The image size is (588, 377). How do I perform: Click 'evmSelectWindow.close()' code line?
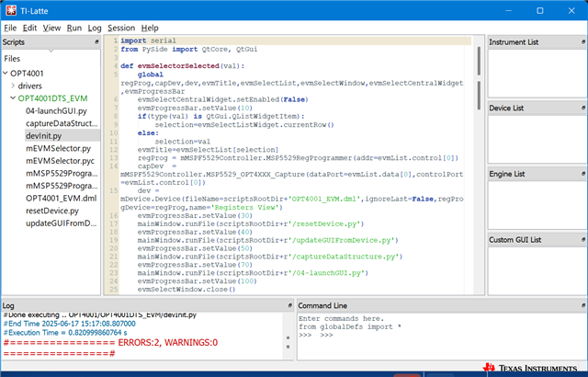pos(187,290)
